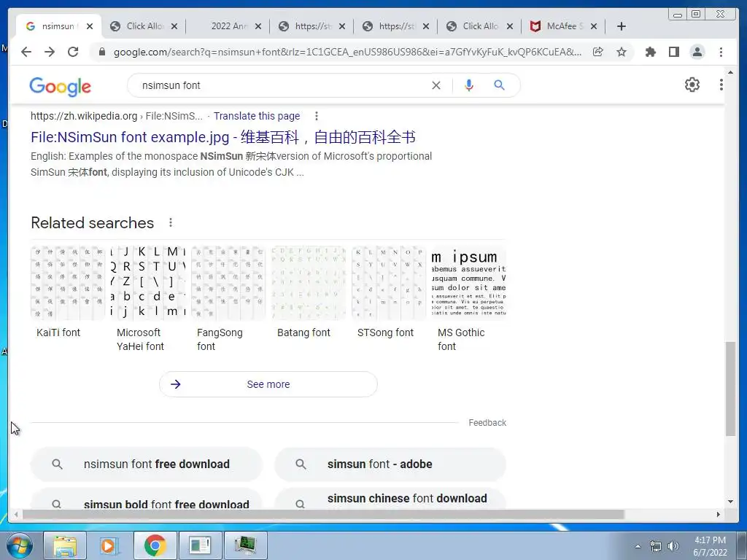The height and width of the screenshot is (560, 747).
Task: Go forward with the browser forward arrow
Action: click(x=50, y=52)
